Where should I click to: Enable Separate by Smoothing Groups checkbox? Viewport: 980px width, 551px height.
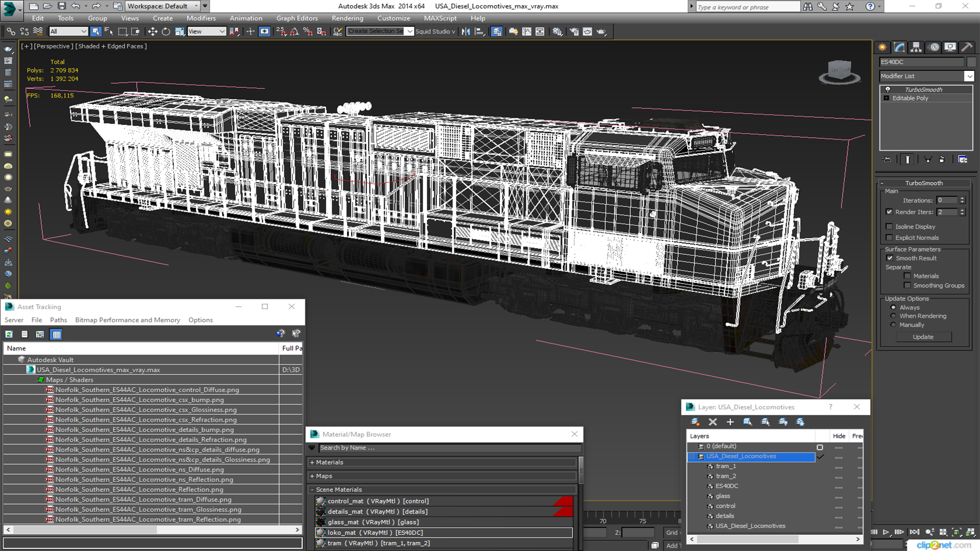907,286
